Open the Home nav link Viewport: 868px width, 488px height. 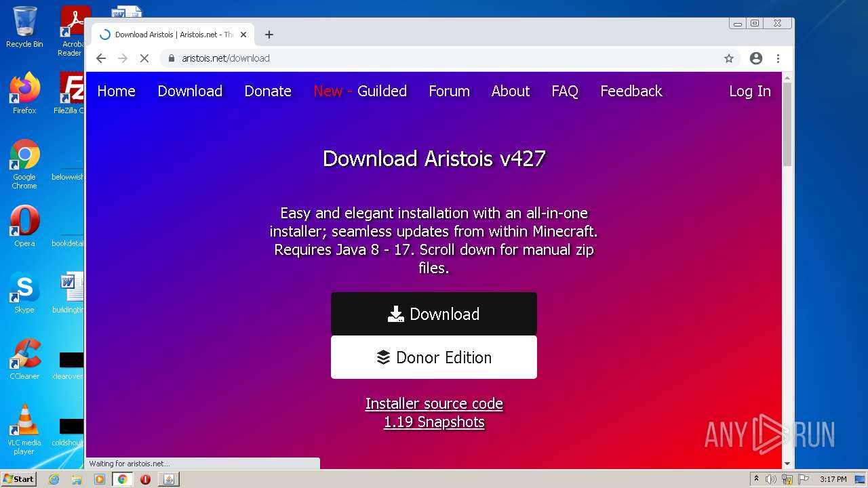tap(117, 91)
